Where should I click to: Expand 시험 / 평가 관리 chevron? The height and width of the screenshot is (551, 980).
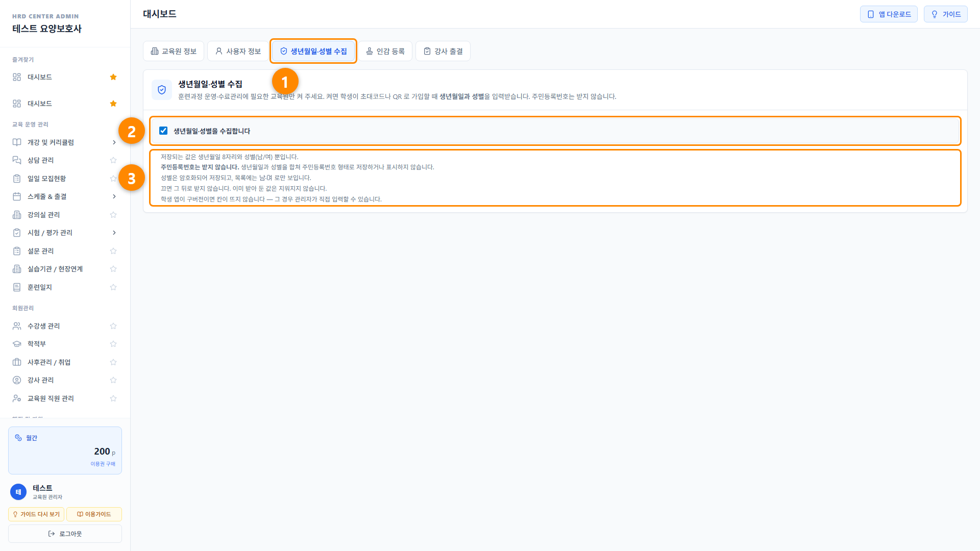click(x=114, y=233)
